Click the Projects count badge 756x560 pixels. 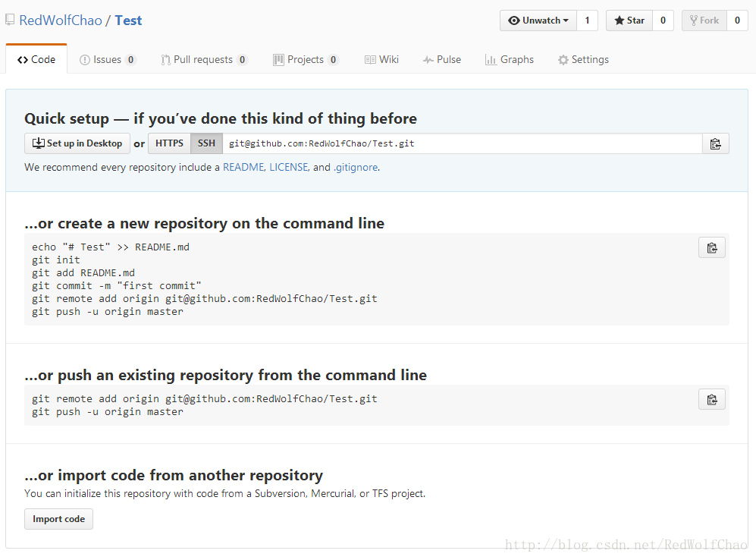(333, 60)
